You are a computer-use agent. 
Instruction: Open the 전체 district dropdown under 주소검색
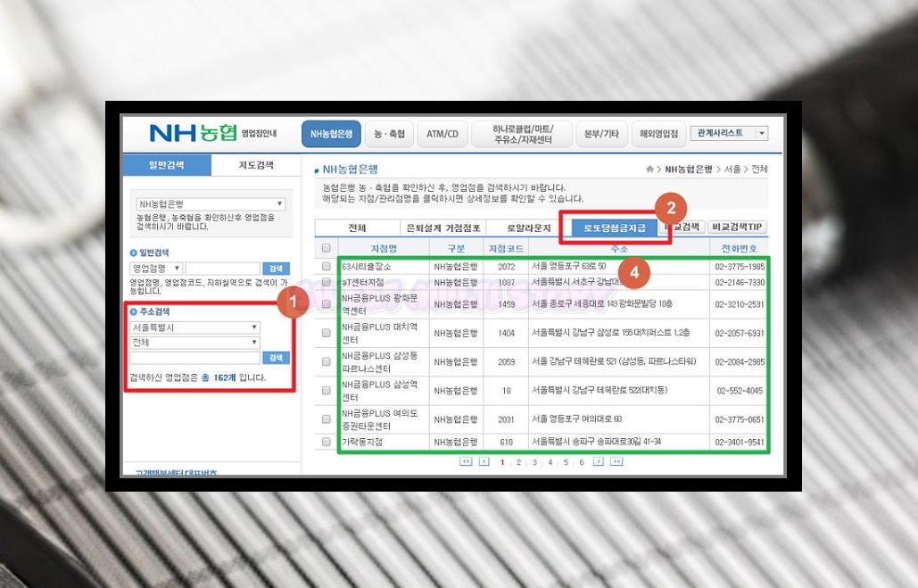194,342
